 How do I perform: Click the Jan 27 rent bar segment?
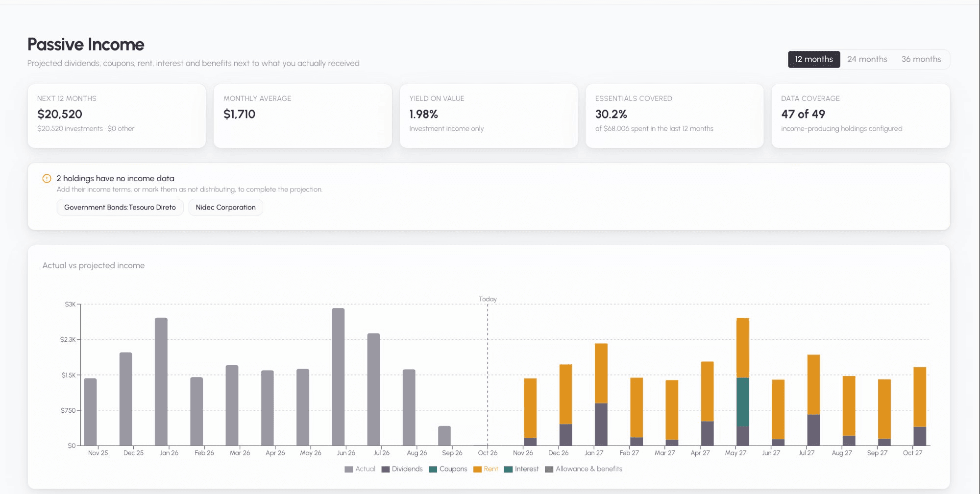point(601,373)
